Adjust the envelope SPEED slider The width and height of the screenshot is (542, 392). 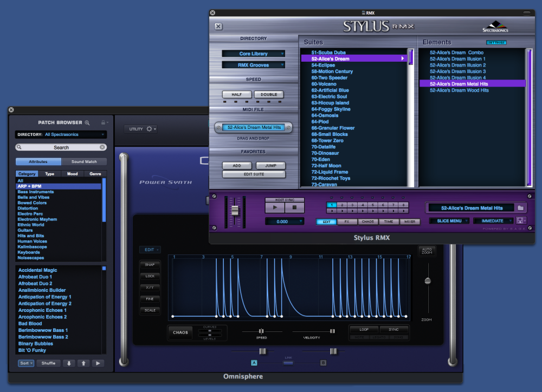[261, 331]
